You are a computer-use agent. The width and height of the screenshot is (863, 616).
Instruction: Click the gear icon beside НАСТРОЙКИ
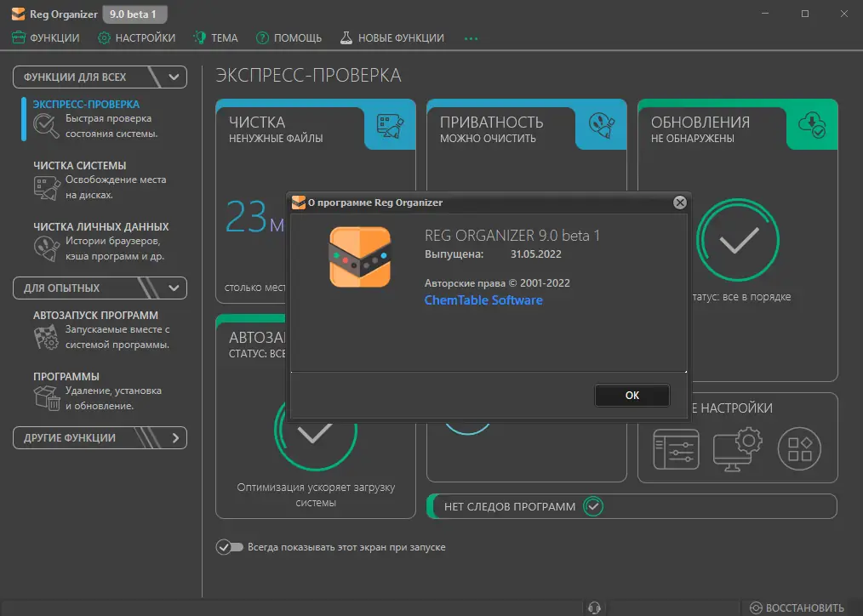(104, 38)
